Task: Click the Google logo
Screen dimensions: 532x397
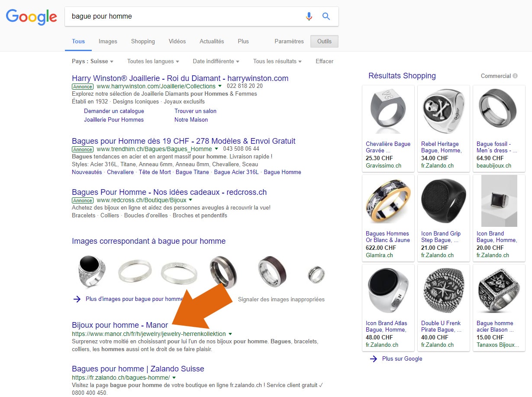Action: pyautogui.click(x=32, y=16)
